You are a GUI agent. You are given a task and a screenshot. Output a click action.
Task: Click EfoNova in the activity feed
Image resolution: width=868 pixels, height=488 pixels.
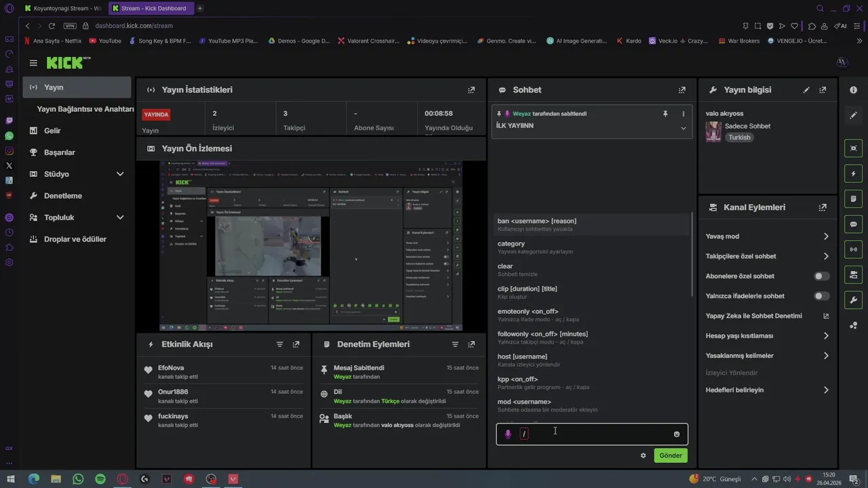[171, 368]
